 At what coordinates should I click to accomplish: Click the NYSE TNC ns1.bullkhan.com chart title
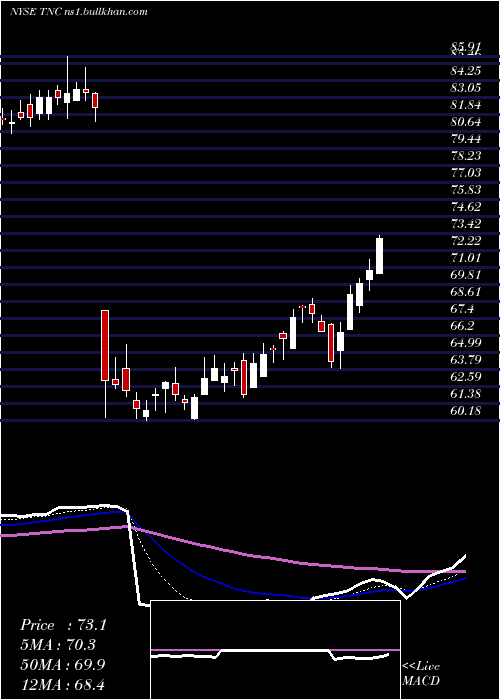[79, 12]
